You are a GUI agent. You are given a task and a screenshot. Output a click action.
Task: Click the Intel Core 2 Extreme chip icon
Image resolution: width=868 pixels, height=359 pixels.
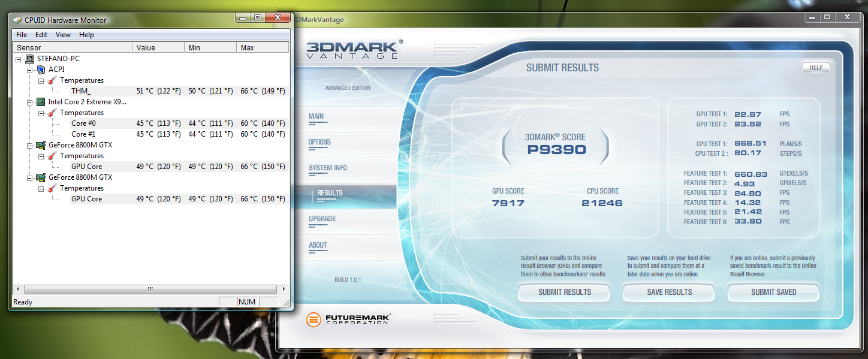41,102
